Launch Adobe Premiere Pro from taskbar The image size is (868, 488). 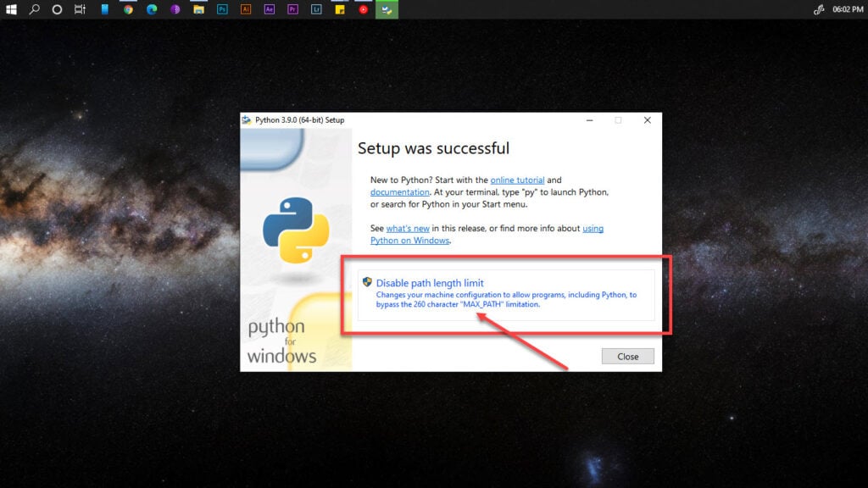(292, 9)
